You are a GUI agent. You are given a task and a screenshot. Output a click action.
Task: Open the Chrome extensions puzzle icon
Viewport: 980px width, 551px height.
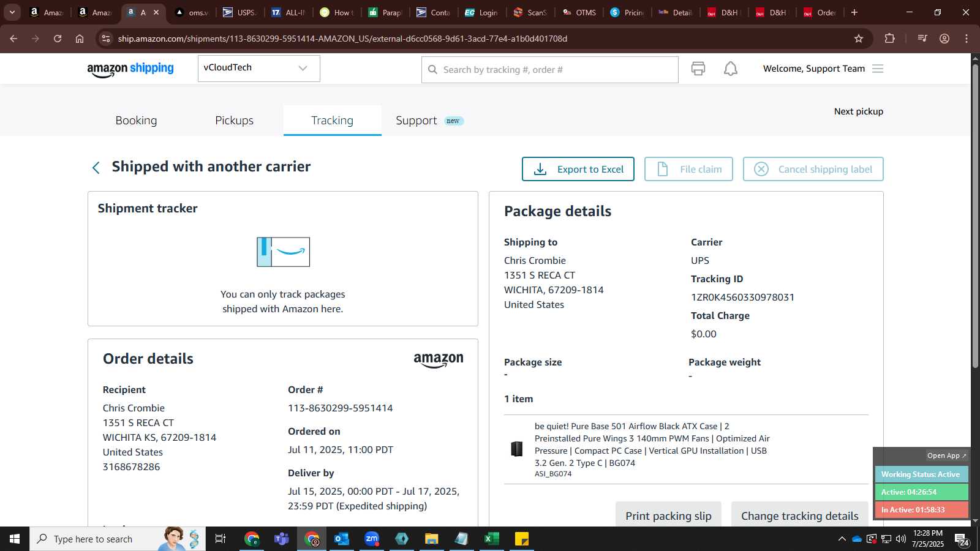(x=890, y=39)
